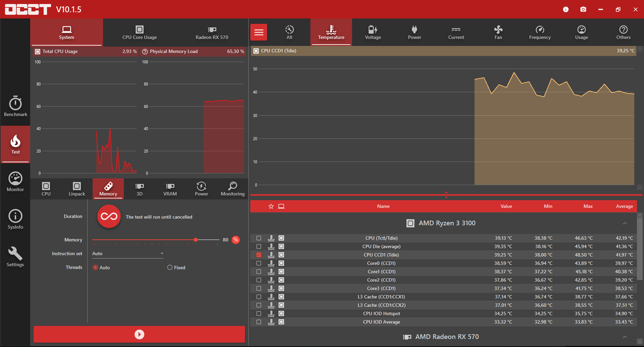This screenshot has width=644, height=347.
Task: Open SysInfo from the sidebar
Action: [15, 219]
